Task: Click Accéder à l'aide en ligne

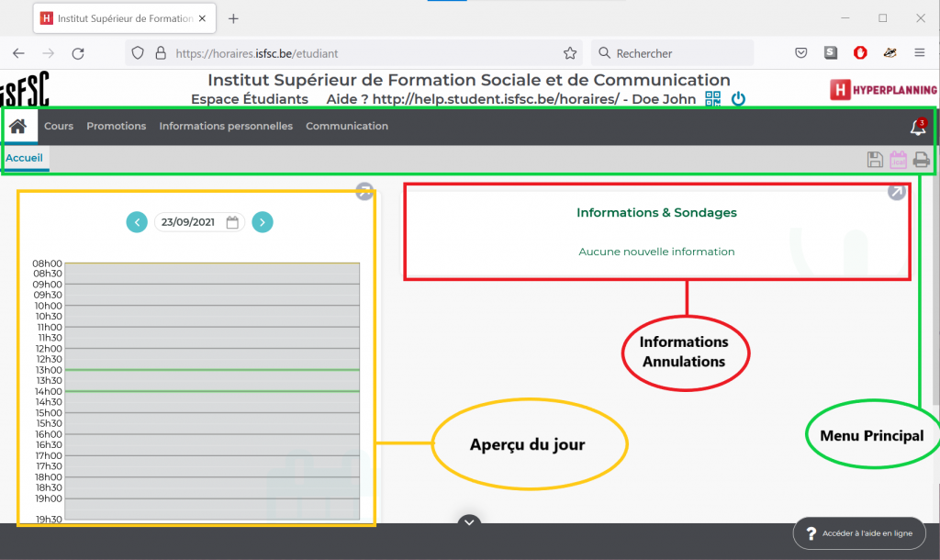Action: pos(859,532)
